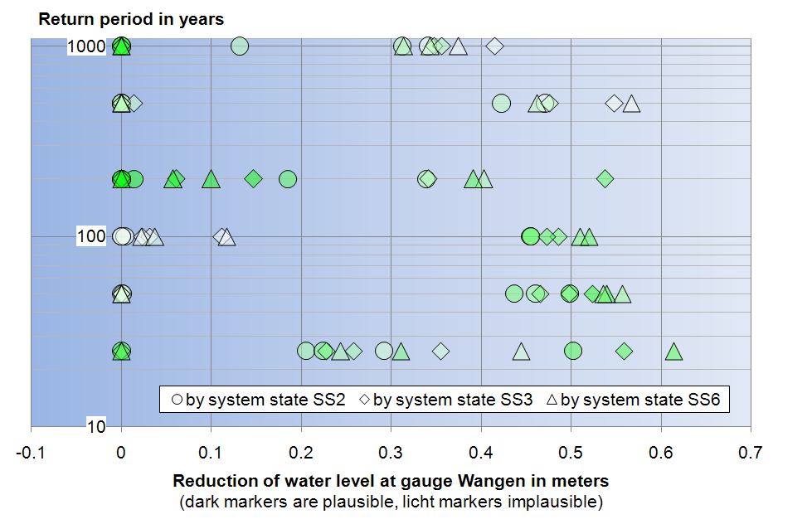812x524 pixels.
Task: Click the 0.7 tick label on horizontal axis
Action: 751,453
